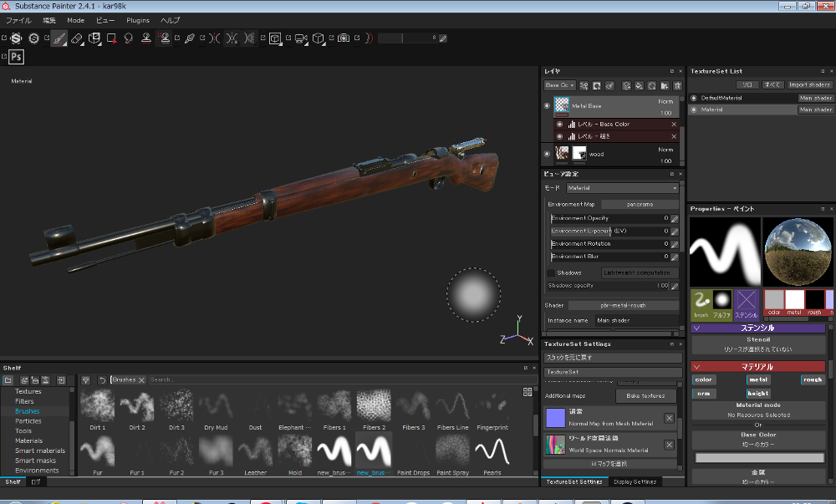Open the ヘルプ menu

(170, 20)
